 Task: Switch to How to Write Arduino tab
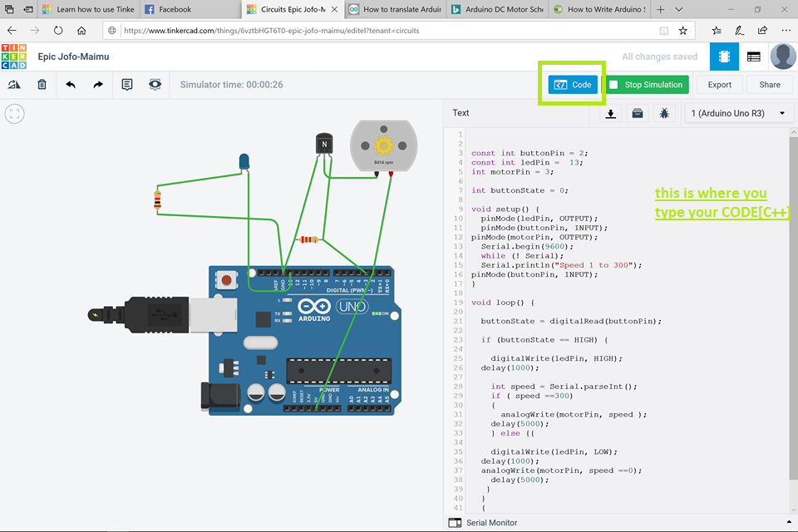[x=600, y=9]
